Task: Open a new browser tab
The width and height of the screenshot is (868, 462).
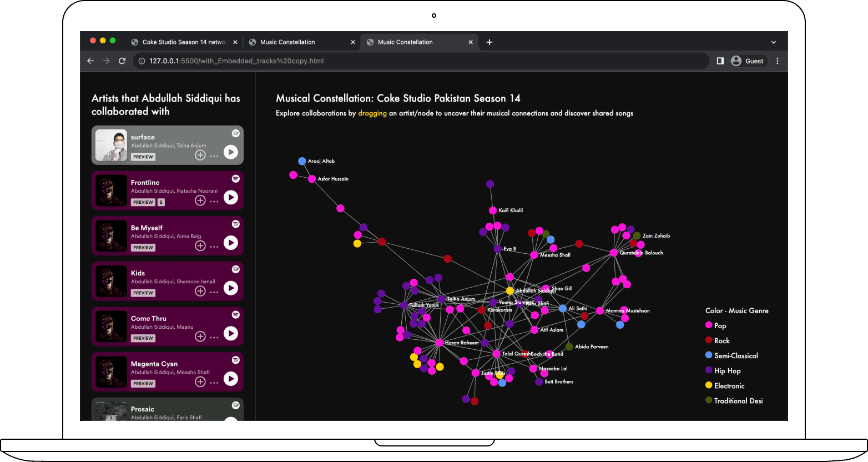Action: click(x=489, y=42)
